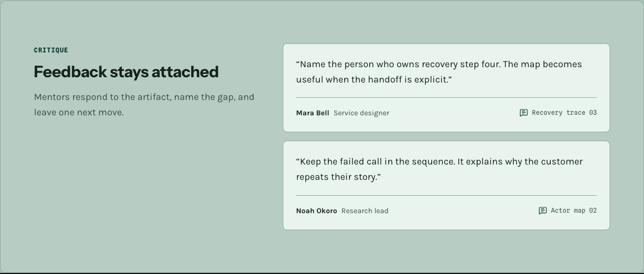Click the comment icon beside Recovery trace 03
Screen dimensions: 644x274
pyautogui.click(x=523, y=113)
